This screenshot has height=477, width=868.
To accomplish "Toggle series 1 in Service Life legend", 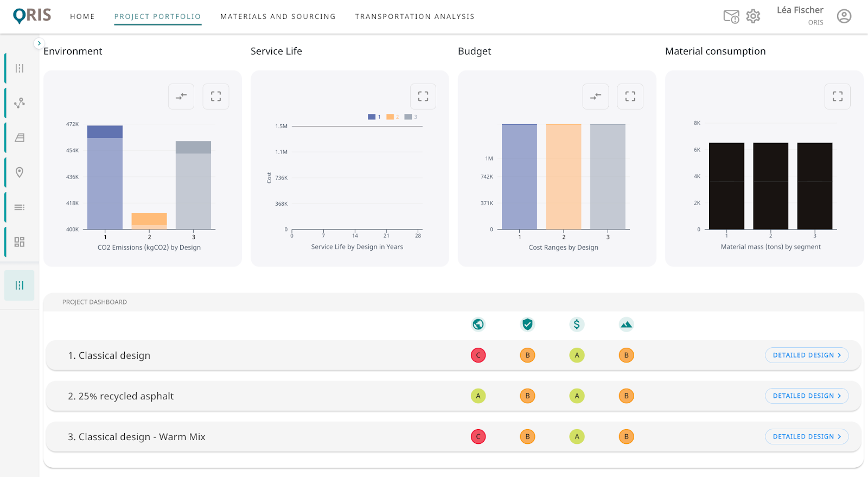I will tap(374, 117).
